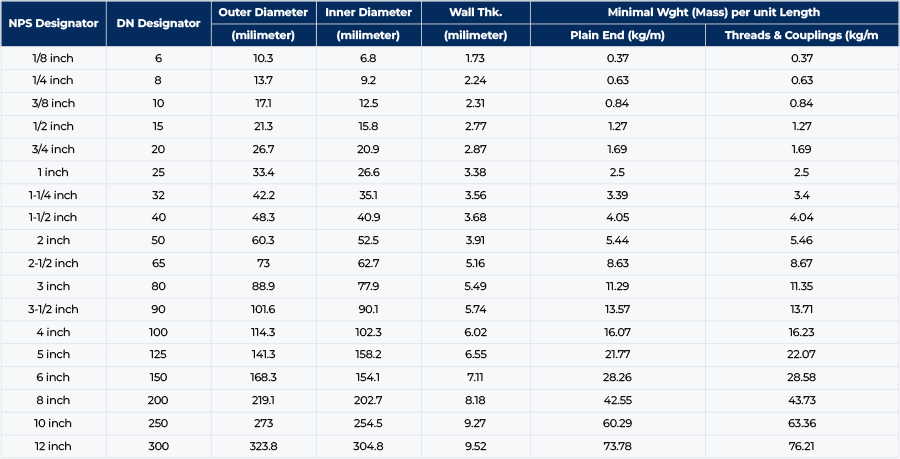Click wall thickness value 9.52
Viewport: 900px width, 459px height.
coord(475,446)
